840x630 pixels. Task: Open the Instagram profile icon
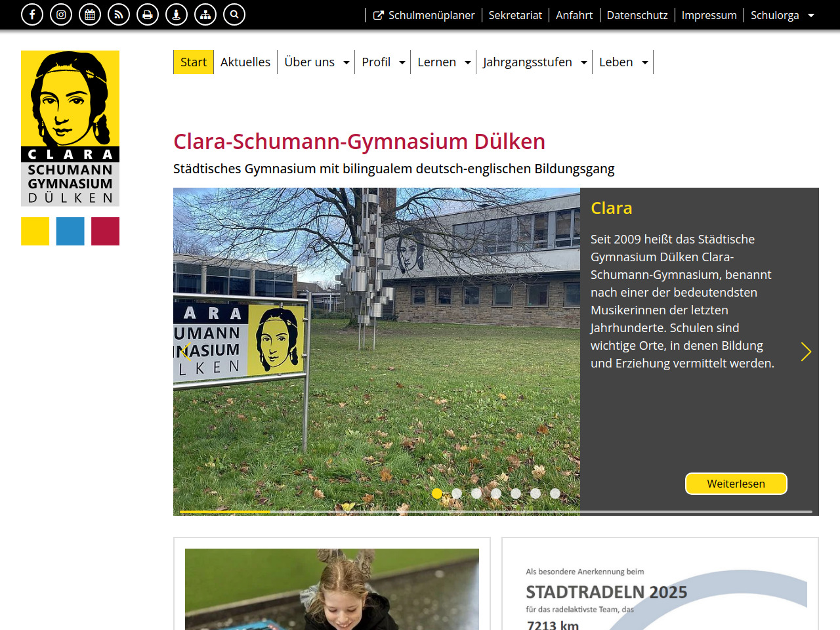[x=61, y=14]
